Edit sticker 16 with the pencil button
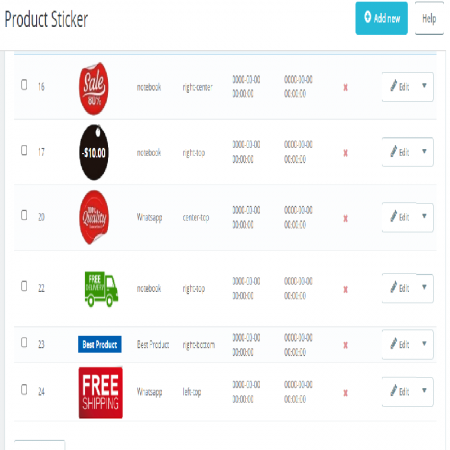 pyautogui.click(x=399, y=87)
